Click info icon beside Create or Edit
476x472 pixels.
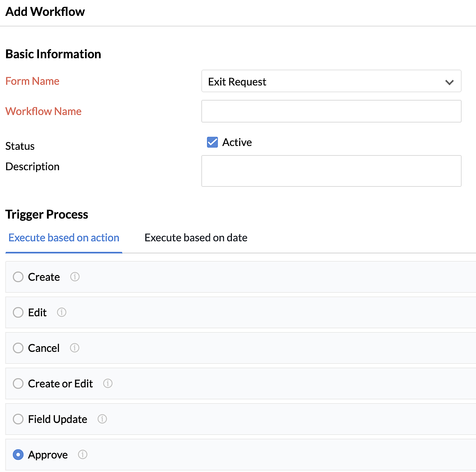pyautogui.click(x=108, y=383)
